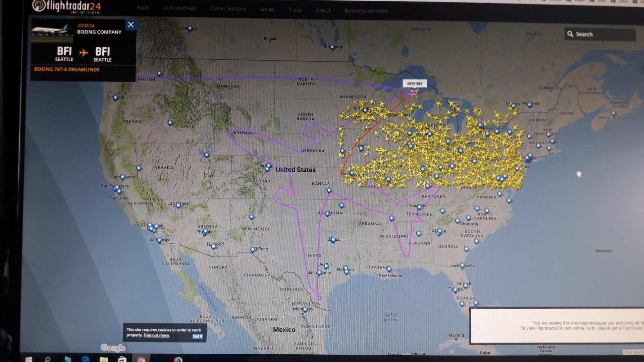Focus the Search input field
Viewport: 644px width, 362px height.
coord(600,34)
